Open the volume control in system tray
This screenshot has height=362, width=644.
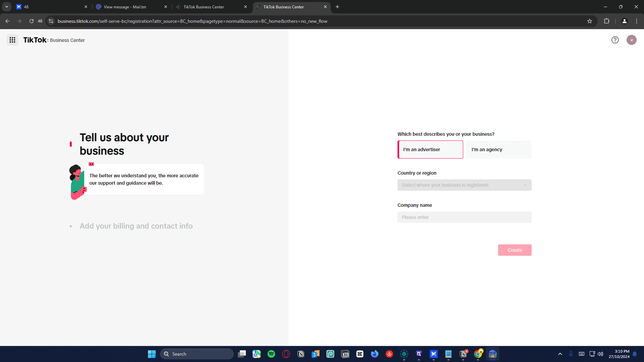coord(600,354)
